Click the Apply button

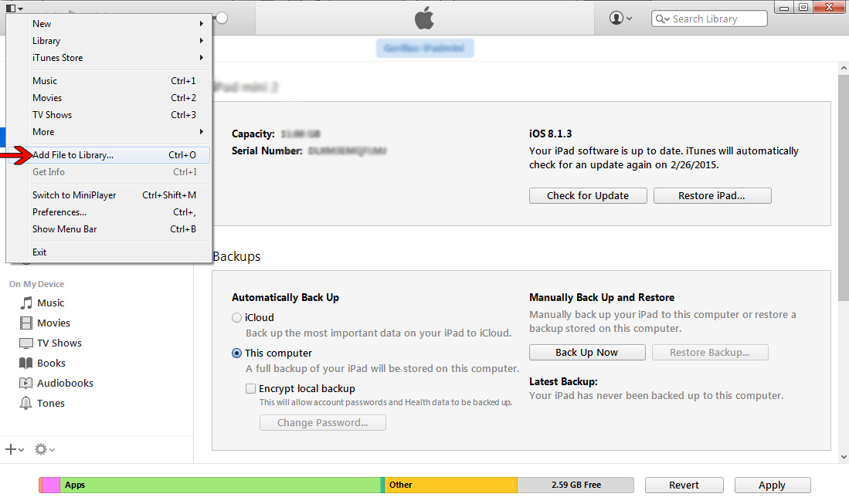point(772,485)
